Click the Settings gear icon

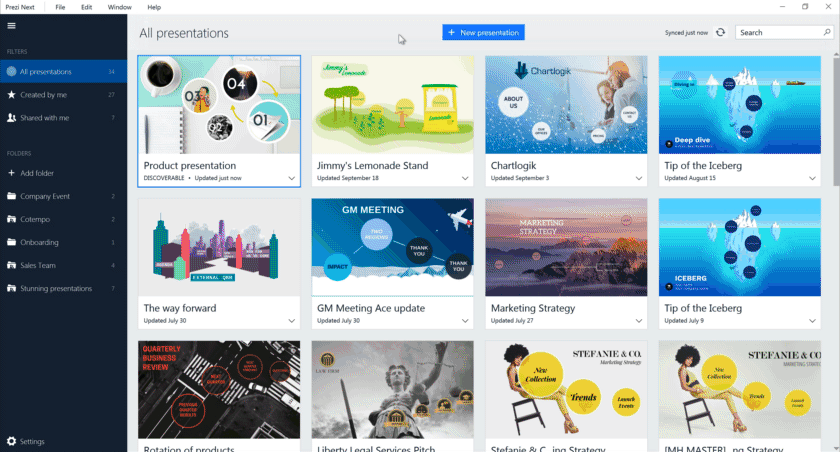click(11, 441)
